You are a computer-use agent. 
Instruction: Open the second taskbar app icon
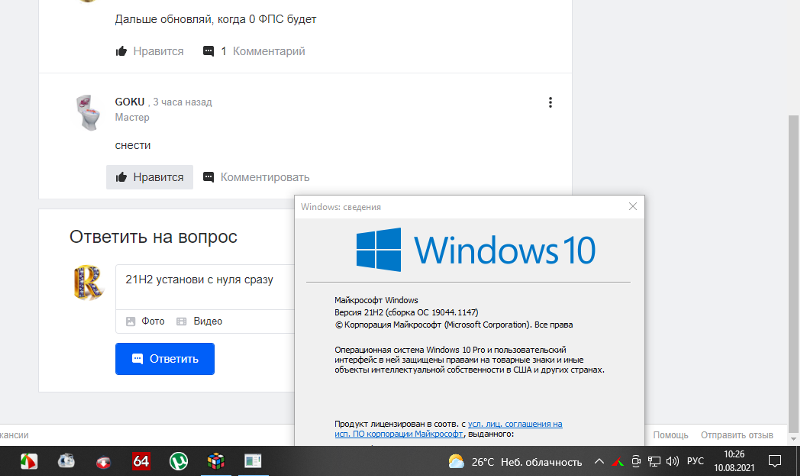(x=66, y=461)
